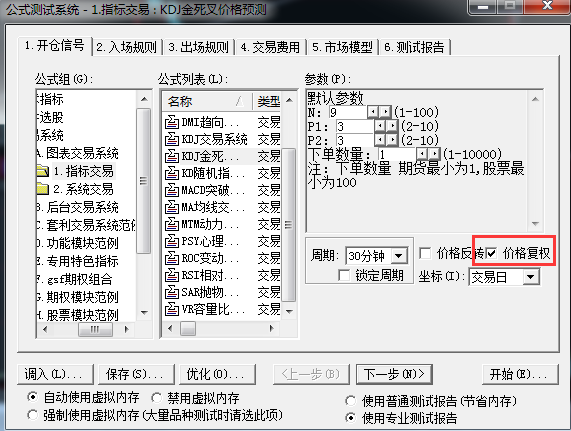
Task: Switch to 2.入场规则 tab
Action: click(x=126, y=47)
